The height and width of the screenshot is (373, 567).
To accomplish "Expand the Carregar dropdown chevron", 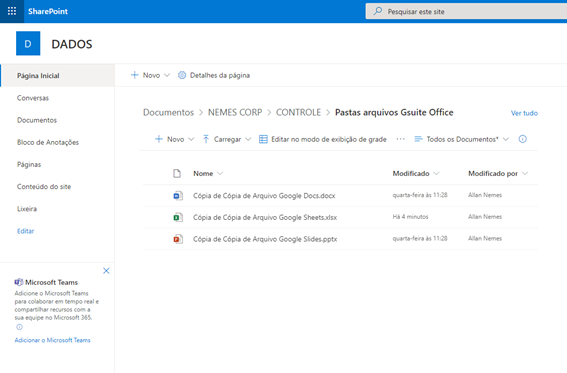I will 248,139.
